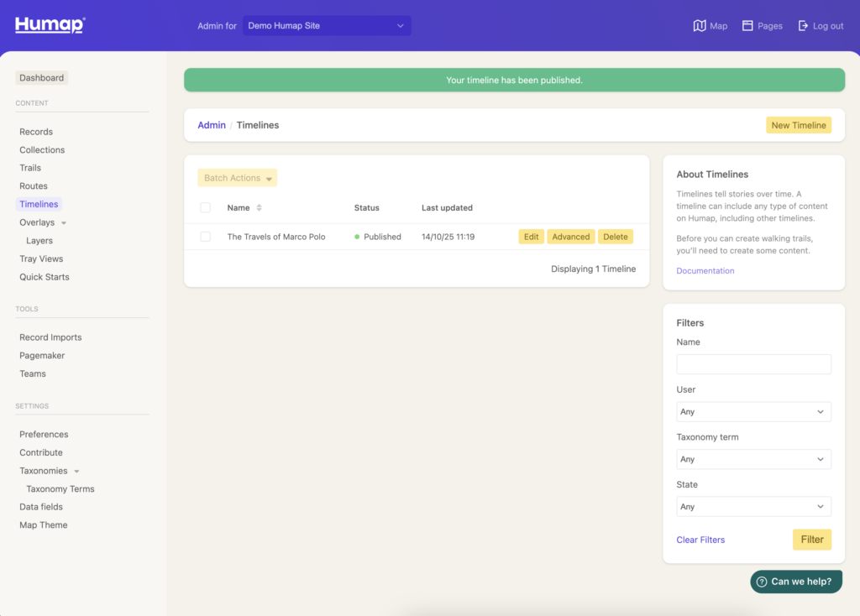Screen dimensions: 860x616
Task: Open the State filter dropdown
Action: 753,507
